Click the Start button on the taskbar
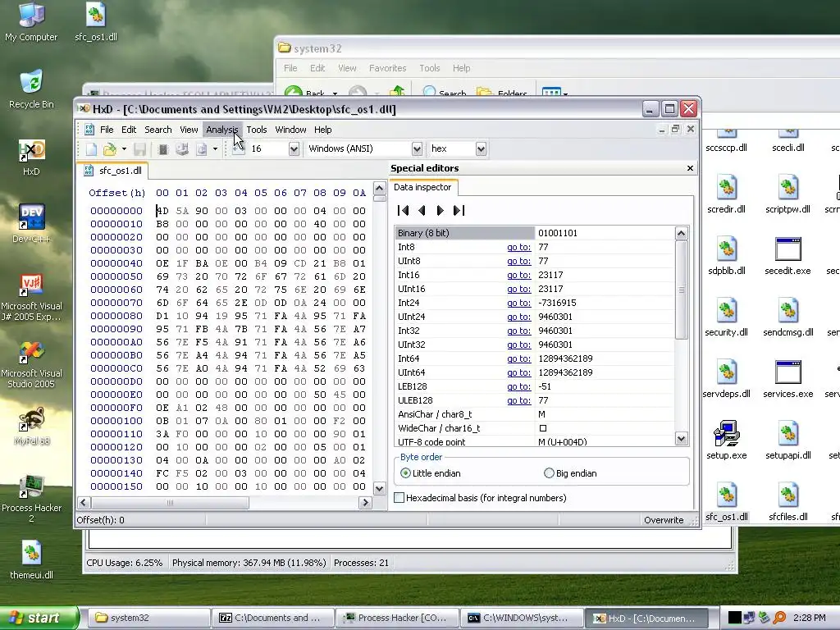 [x=39, y=618]
